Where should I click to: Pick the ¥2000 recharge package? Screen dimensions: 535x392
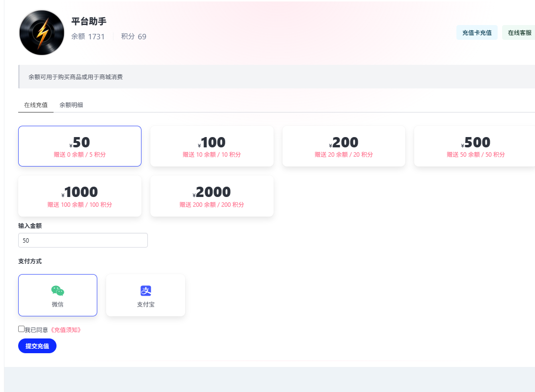pyautogui.click(x=212, y=196)
